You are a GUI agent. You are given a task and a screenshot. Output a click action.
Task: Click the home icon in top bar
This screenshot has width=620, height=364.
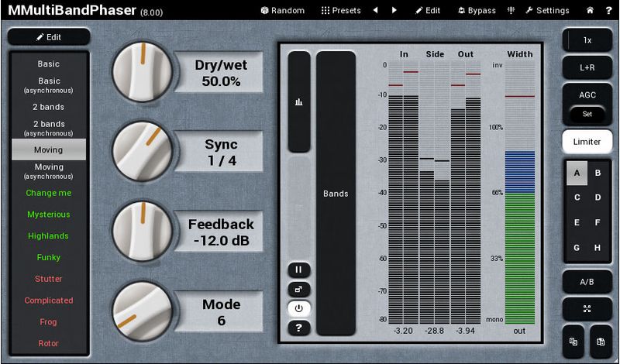[x=590, y=11]
